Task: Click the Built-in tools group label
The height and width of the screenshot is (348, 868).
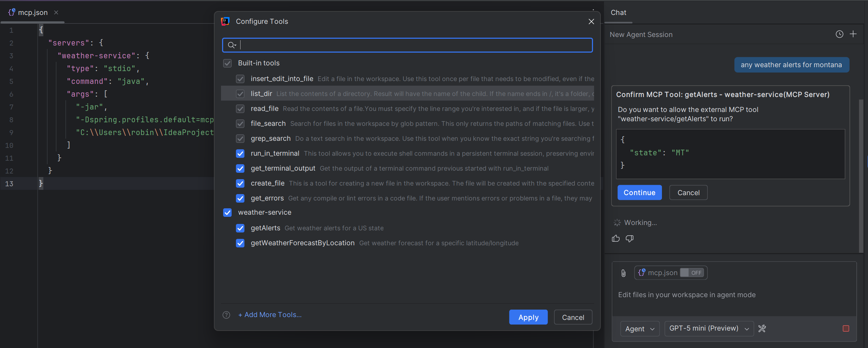Action: click(259, 63)
